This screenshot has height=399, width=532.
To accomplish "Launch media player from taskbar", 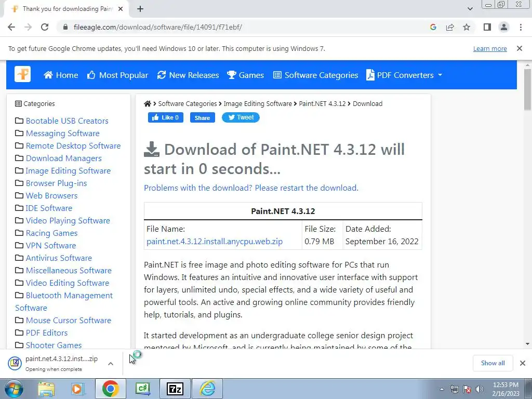I will tap(77, 389).
